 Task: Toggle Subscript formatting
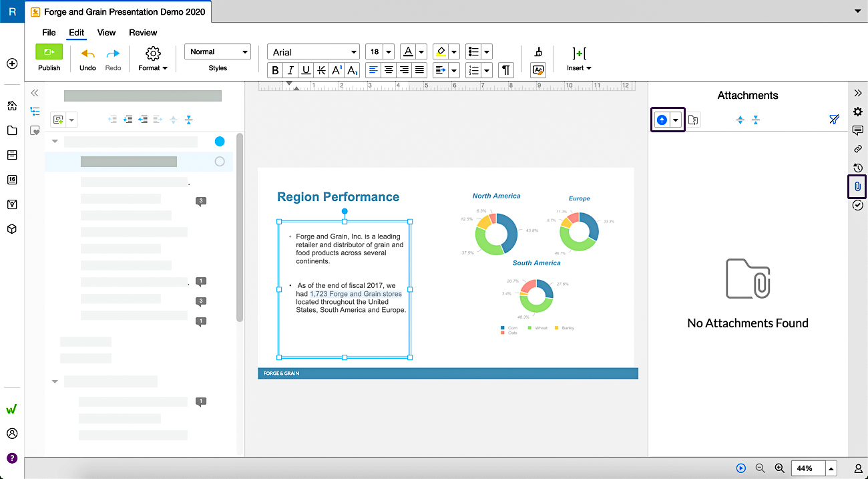tap(352, 70)
